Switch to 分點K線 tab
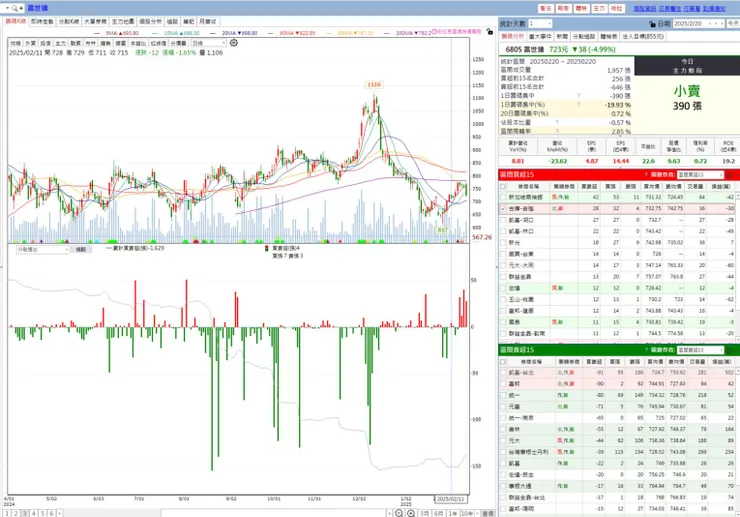This screenshot has height=517, width=740. click(68, 22)
